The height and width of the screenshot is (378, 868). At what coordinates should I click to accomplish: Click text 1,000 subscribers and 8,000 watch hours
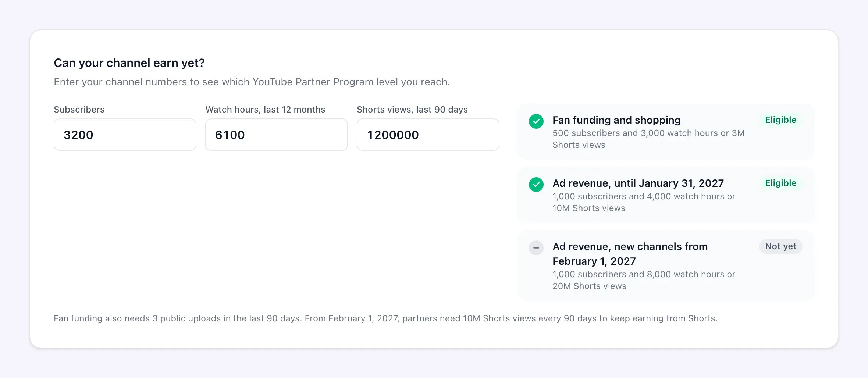(x=644, y=280)
